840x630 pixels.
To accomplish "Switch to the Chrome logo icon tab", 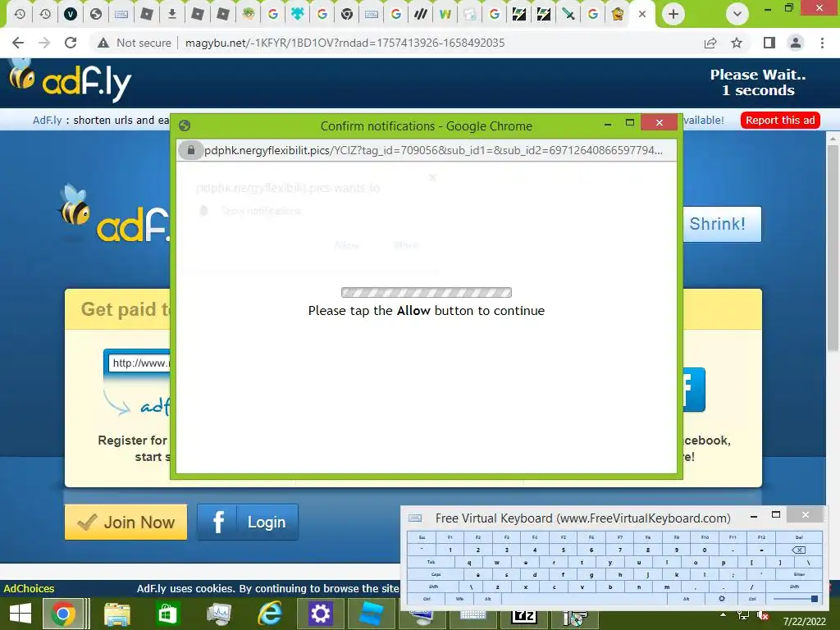I will (x=347, y=14).
